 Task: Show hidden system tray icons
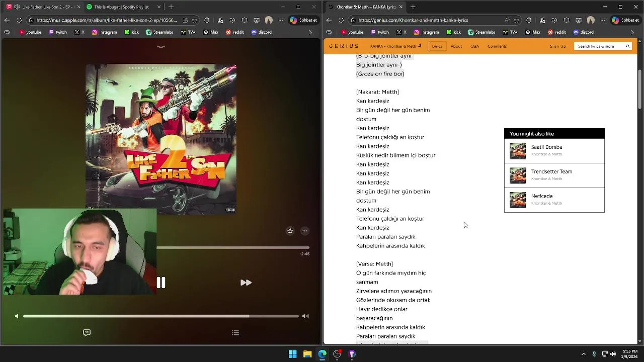[583, 354]
